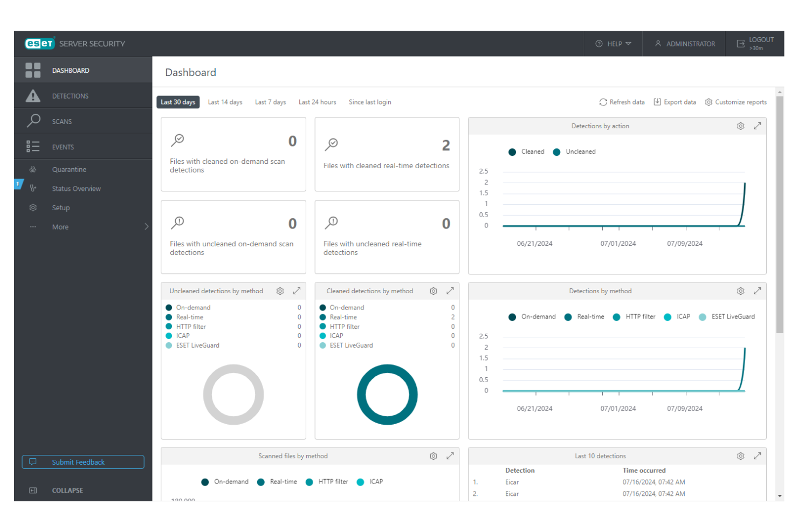
Task: Expand the Last 10 detections panel to fullscreen
Action: (x=758, y=455)
